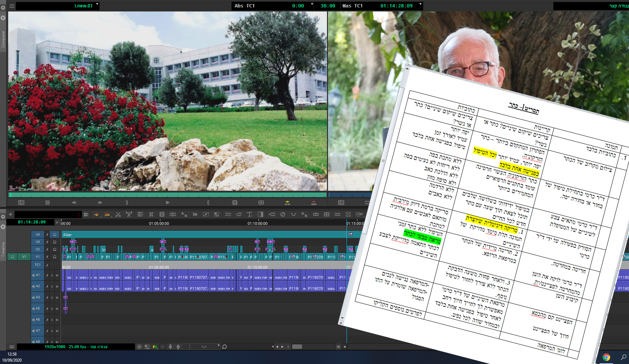The width and height of the screenshot is (629, 364).
Task: Toggle green source V1 monitor box
Action: pos(12,257)
